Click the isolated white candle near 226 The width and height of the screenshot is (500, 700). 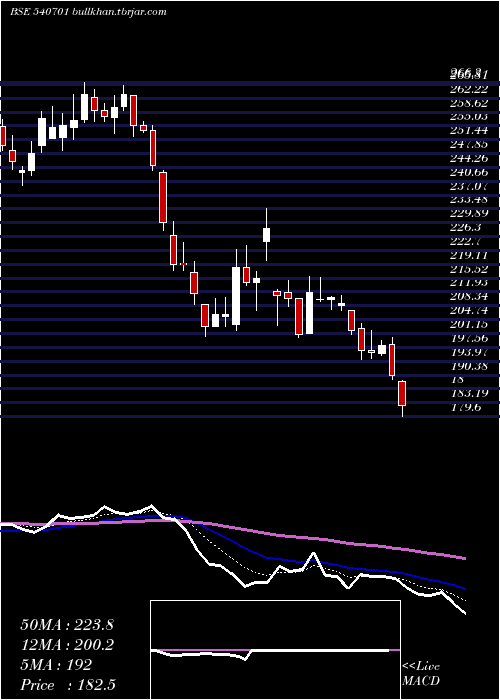coord(267,235)
